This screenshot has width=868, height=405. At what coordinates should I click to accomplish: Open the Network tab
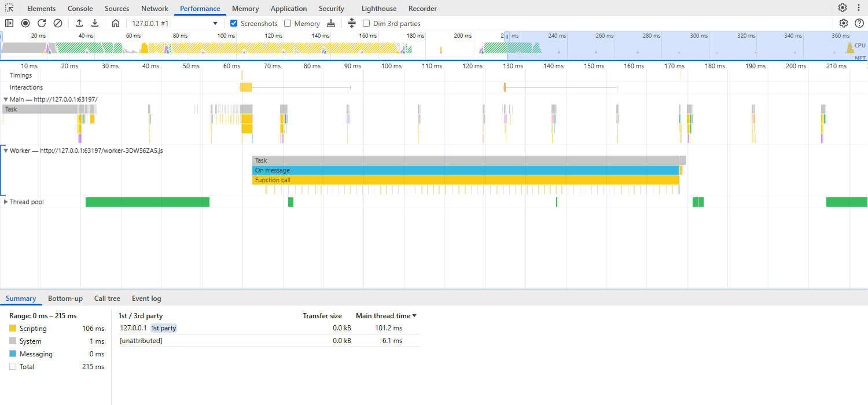pyautogui.click(x=155, y=9)
